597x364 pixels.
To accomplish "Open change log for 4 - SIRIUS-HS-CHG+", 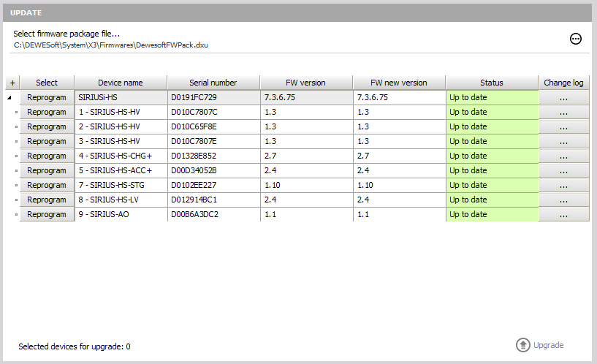I will point(563,156).
